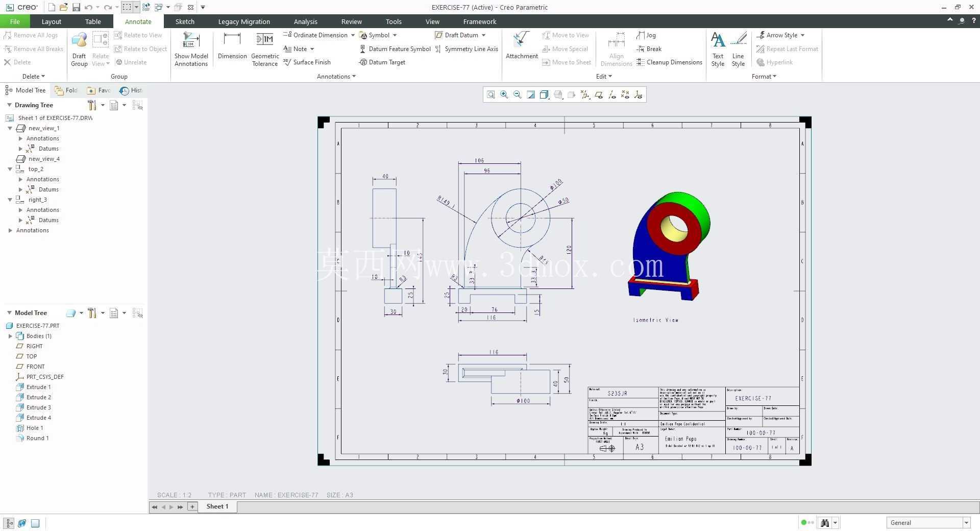Screen dimensions: 980x531
Task: Select the Sheet 1 tab
Action: click(217, 506)
